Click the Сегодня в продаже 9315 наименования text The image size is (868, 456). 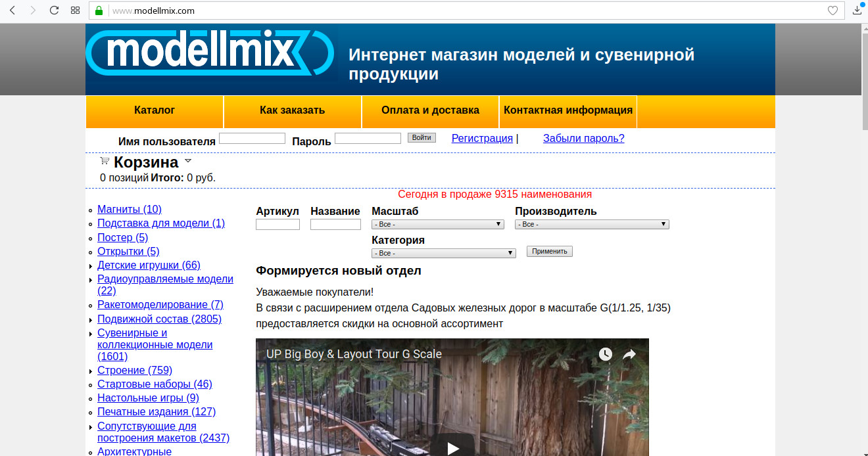click(494, 194)
